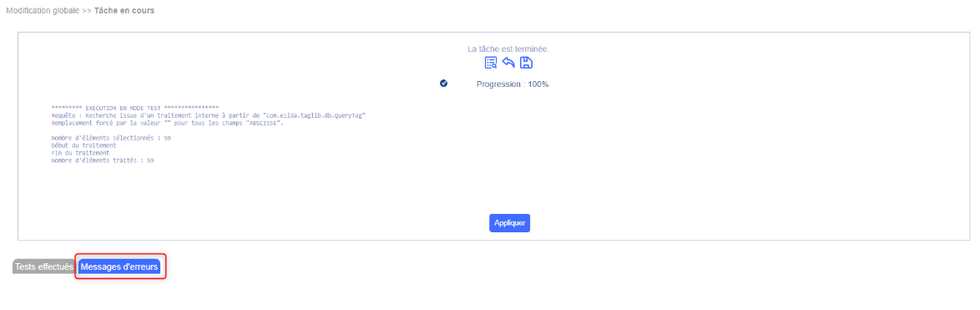
Task: Click the >> separator in the breadcrumb
Action: 87,11
